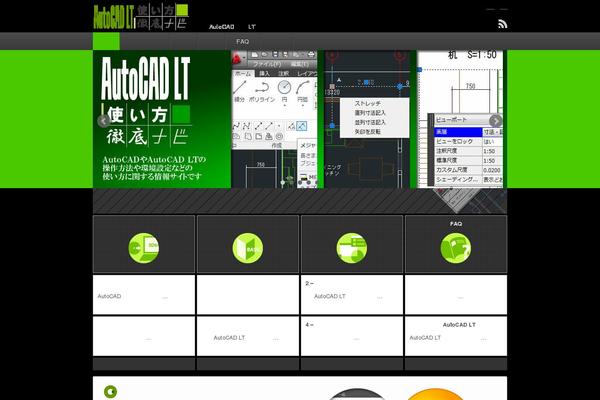Open the FAQ item in the navigation bar
600x400 pixels.
click(x=243, y=41)
